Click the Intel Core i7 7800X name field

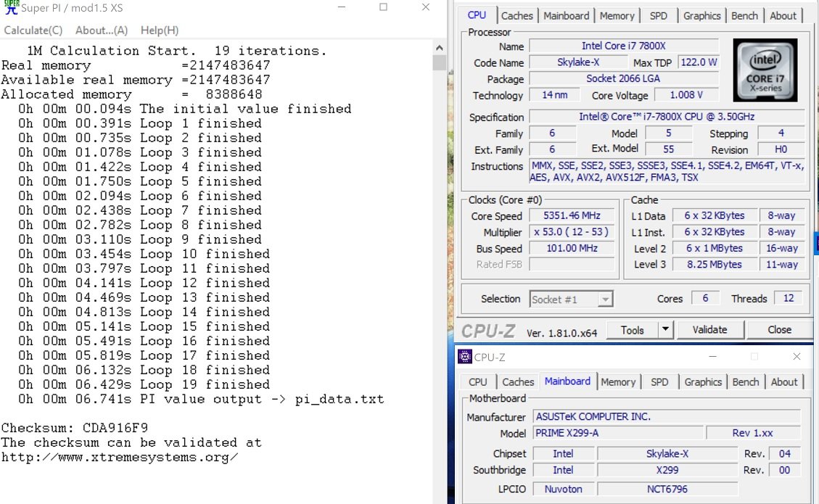pyautogui.click(x=624, y=46)
